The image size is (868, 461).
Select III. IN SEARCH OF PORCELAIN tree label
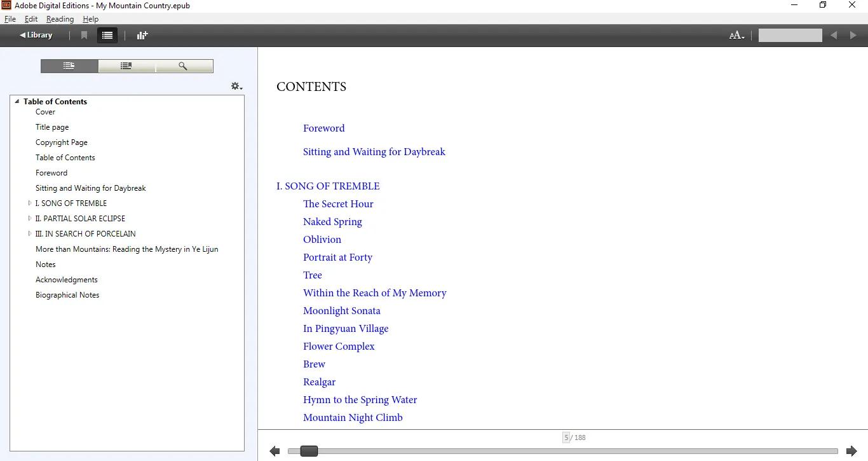[85, 234]
